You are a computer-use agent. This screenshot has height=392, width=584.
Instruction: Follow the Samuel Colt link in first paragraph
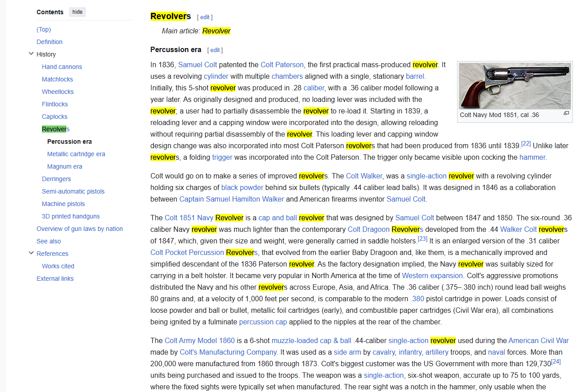click(197, 65)
